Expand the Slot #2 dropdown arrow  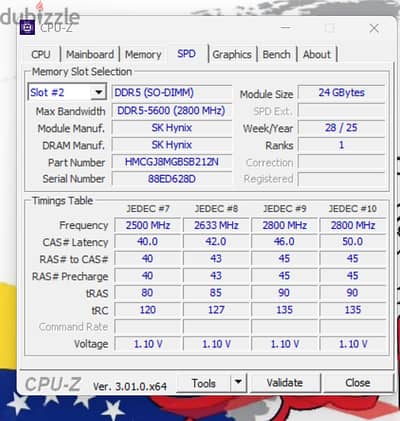click(98, 92)
